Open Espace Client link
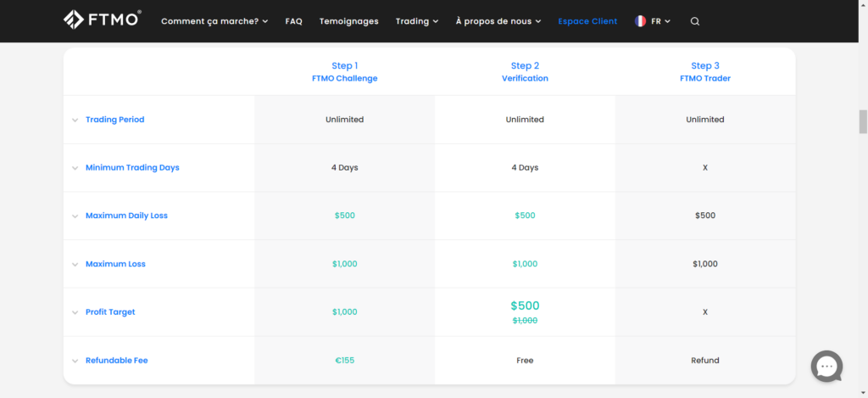This screenshot has width=868, height=398. 587,21
